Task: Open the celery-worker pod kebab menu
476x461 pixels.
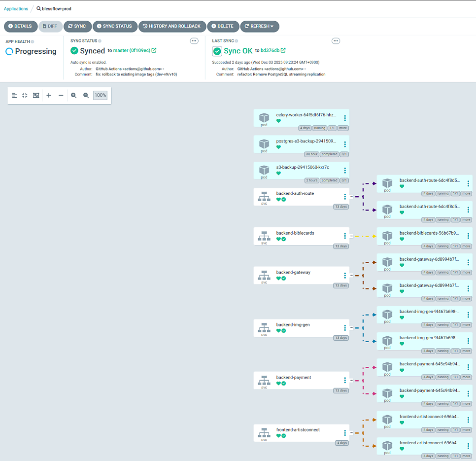Action: coord(345,118)
